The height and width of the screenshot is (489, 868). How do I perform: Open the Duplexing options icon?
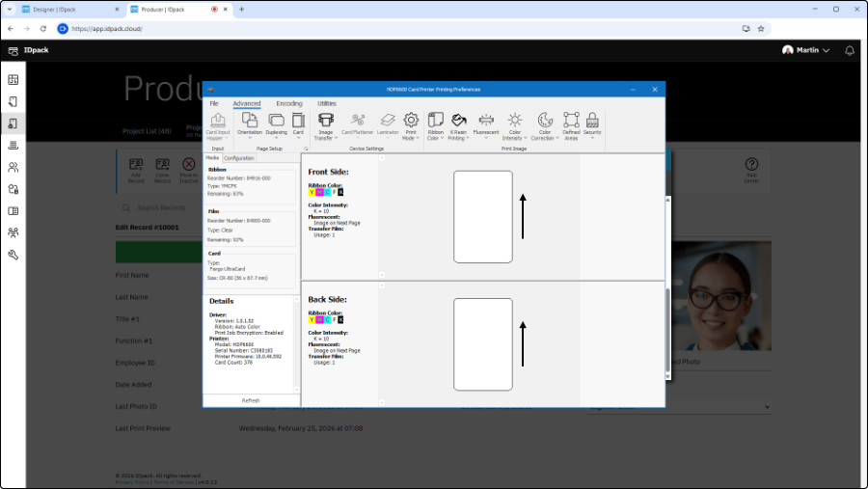276,121
